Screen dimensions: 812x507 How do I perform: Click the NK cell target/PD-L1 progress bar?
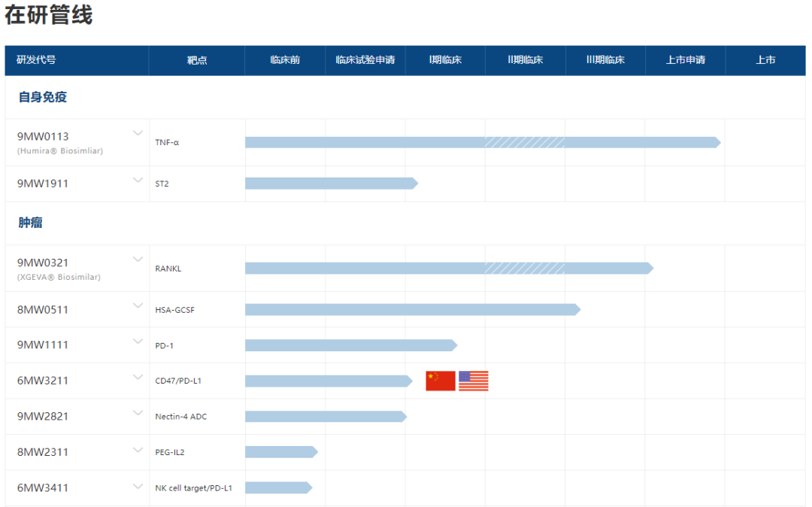279,488
